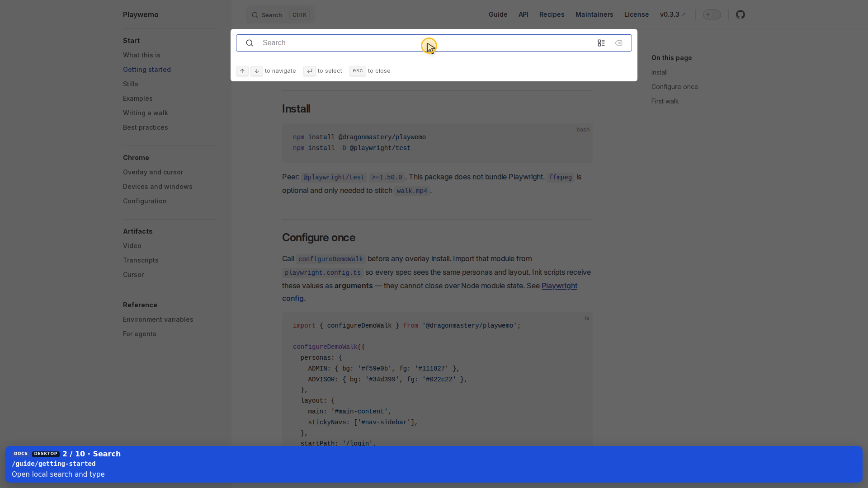This screenshot has height=488, width=868.
Task: Open Environment variables sidebar page
Action: [x=158, y=319]
